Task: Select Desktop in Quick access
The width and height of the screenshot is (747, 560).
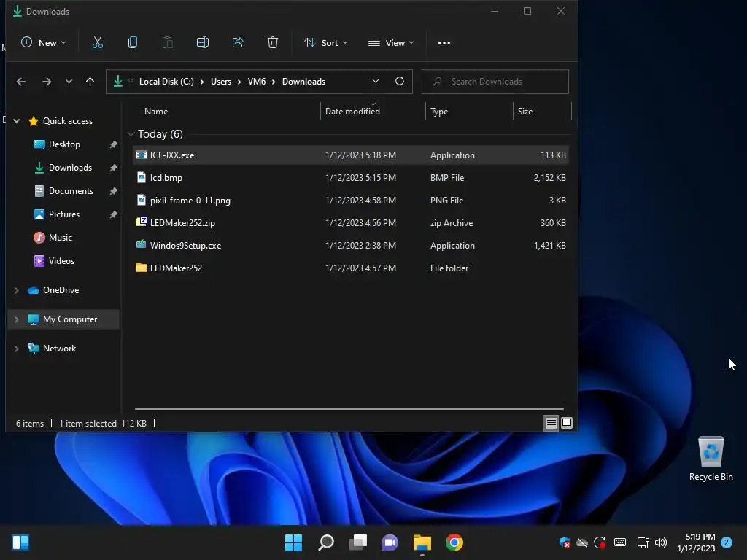Action: coord(64,144)
